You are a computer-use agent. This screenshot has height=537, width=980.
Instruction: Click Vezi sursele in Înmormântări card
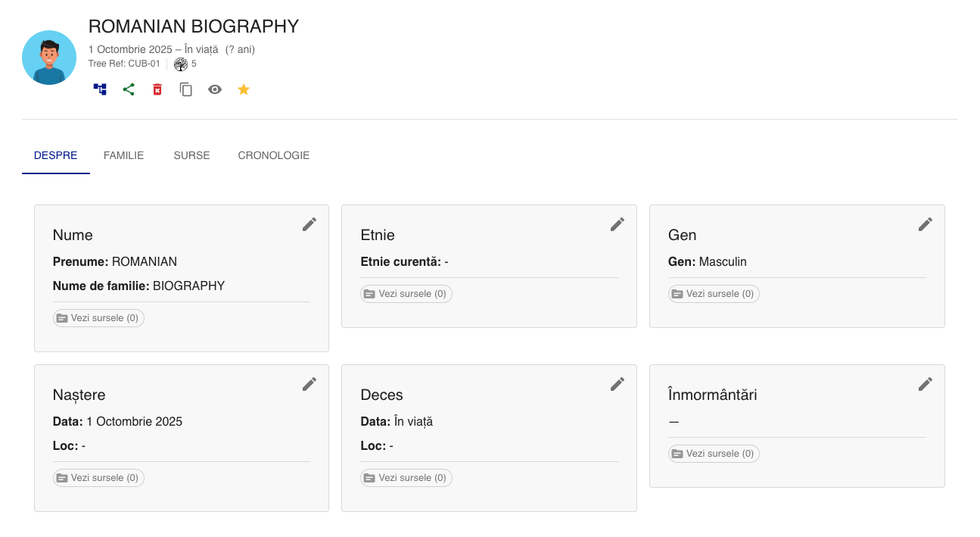click(x=714, y=454)
